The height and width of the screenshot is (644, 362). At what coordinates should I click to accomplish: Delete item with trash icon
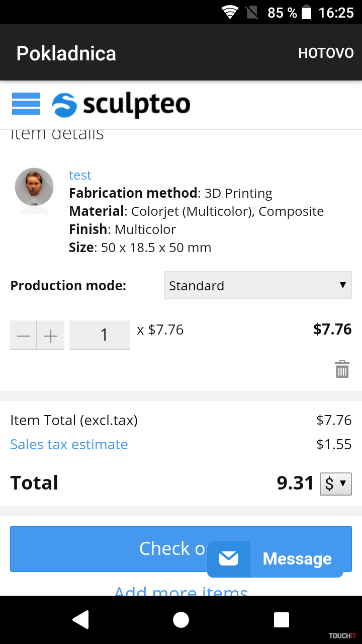click(x=342, y=369)
